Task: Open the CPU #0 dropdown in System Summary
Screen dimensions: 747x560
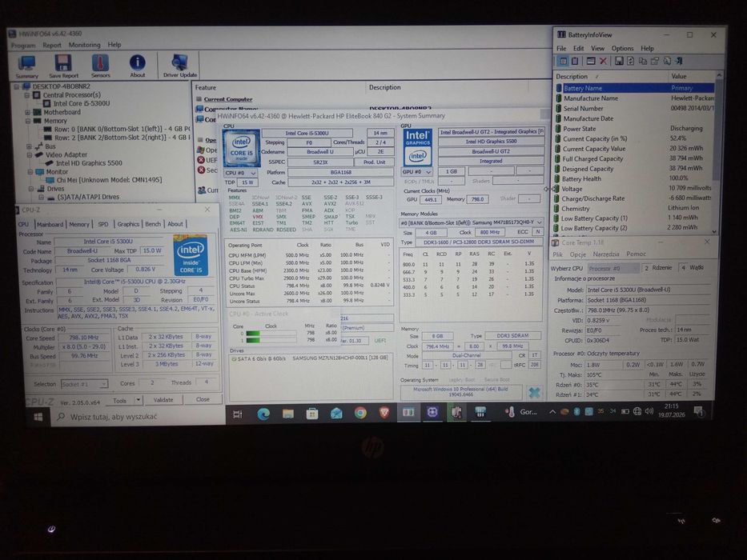Action: tap(240, 173)
